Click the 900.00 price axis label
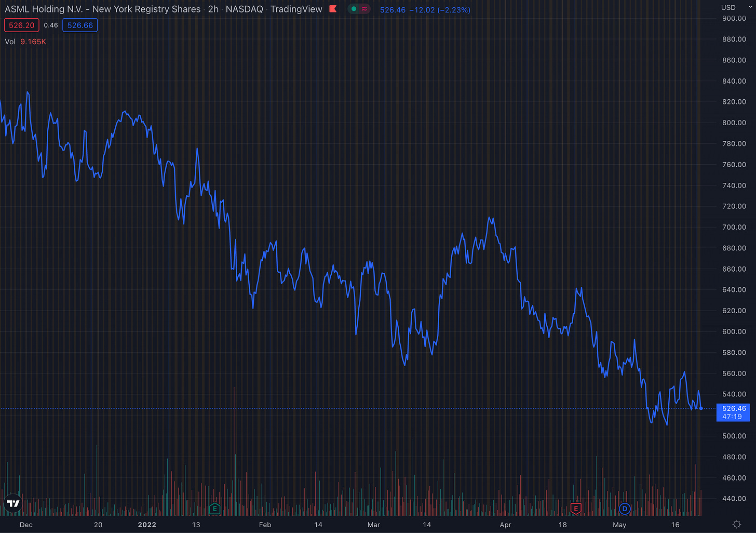Viewport: 756px width, 533px height. point(734,18)
